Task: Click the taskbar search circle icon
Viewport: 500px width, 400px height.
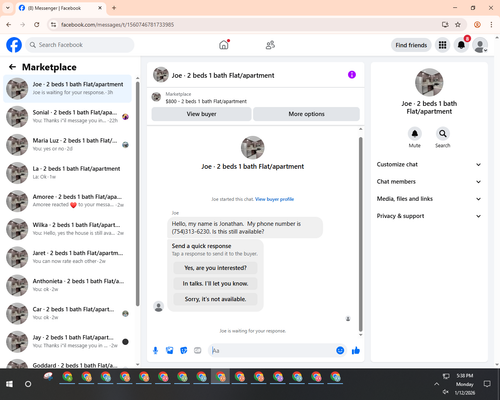Action: pyautogui.click(x=28, y=384)
